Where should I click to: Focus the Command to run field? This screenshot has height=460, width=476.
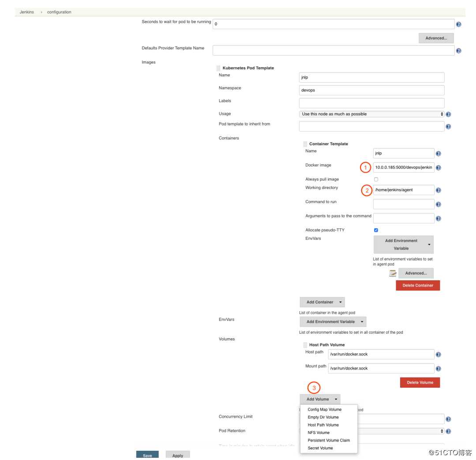pyautogui.click(x=404, y=204)
